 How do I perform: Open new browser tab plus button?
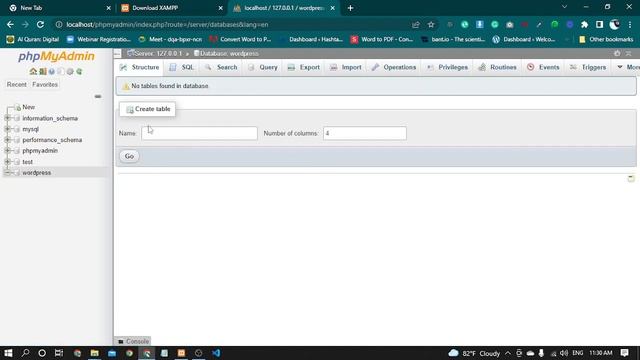[350, 8]
